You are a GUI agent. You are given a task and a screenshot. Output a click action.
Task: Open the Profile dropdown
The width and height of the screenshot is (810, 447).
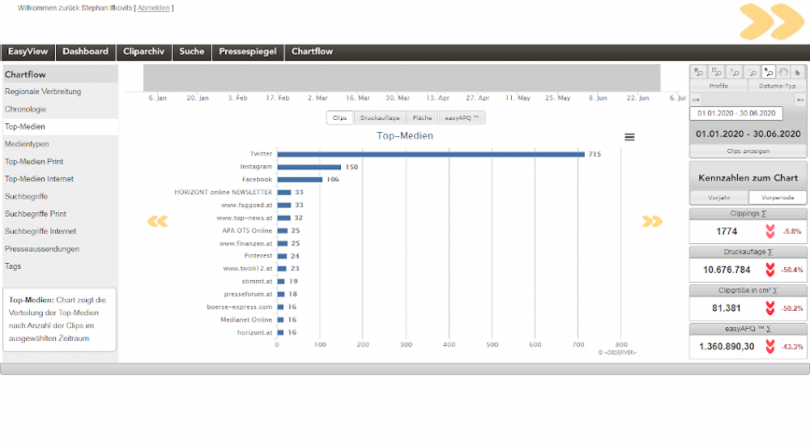pos(719,86)
